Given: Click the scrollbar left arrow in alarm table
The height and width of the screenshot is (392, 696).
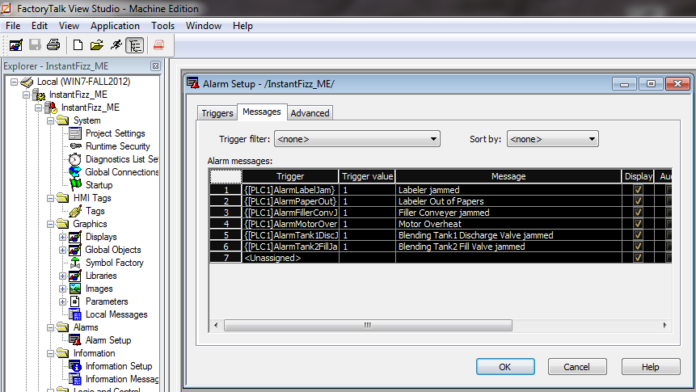Looking at the screenshot, I should (x=216, y=325).
